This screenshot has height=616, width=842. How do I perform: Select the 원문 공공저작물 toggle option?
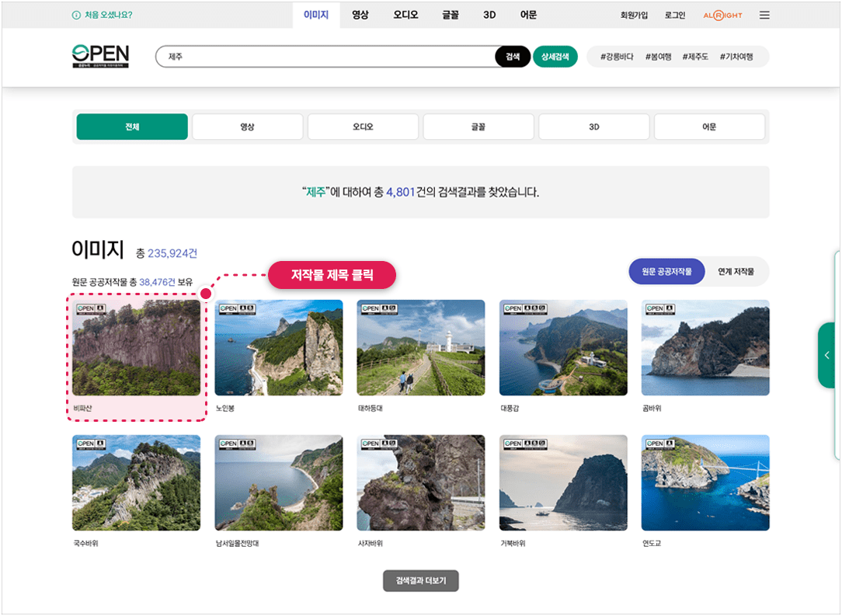pos(666,271)
